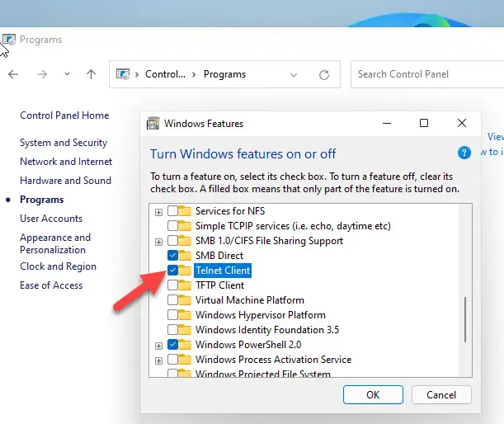The height and width of the screenshot is (424, 504).
Task: Open the blue help question mark
Action: [464, 153]
